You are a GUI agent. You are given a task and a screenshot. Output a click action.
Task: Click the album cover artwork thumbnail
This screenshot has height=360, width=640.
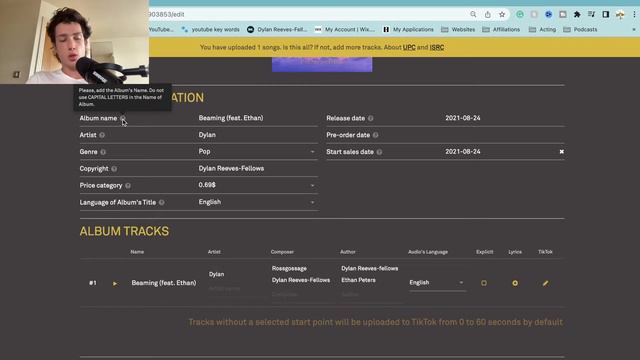(x=322, y=64)
